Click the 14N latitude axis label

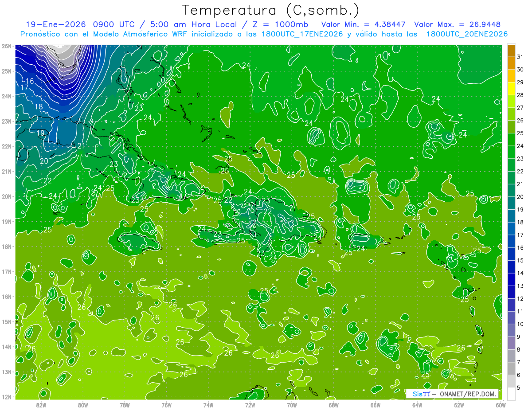pyautogui.click(x=6, y=347)
